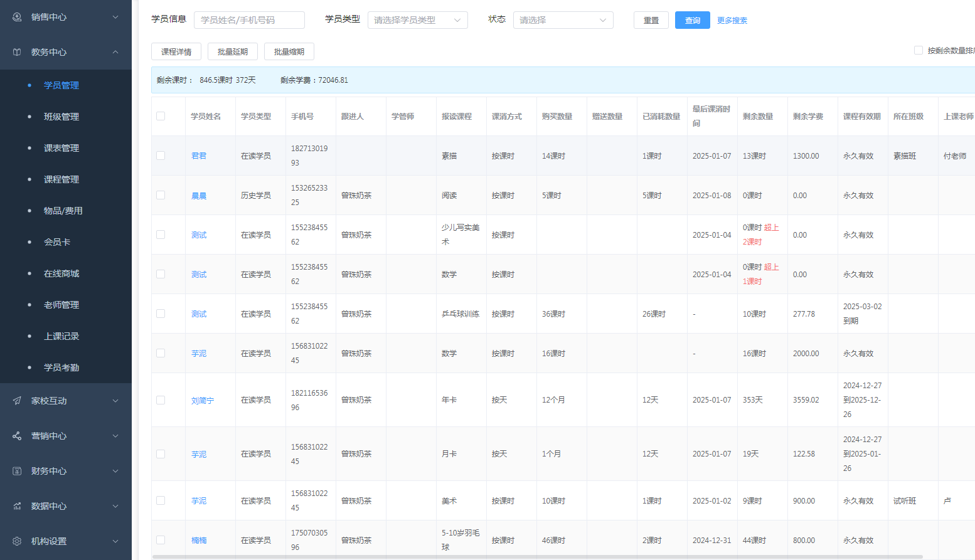Screen dimensions: 975x560
Task: Open 老师管理 menu item
Action: (x=61, y=305)
